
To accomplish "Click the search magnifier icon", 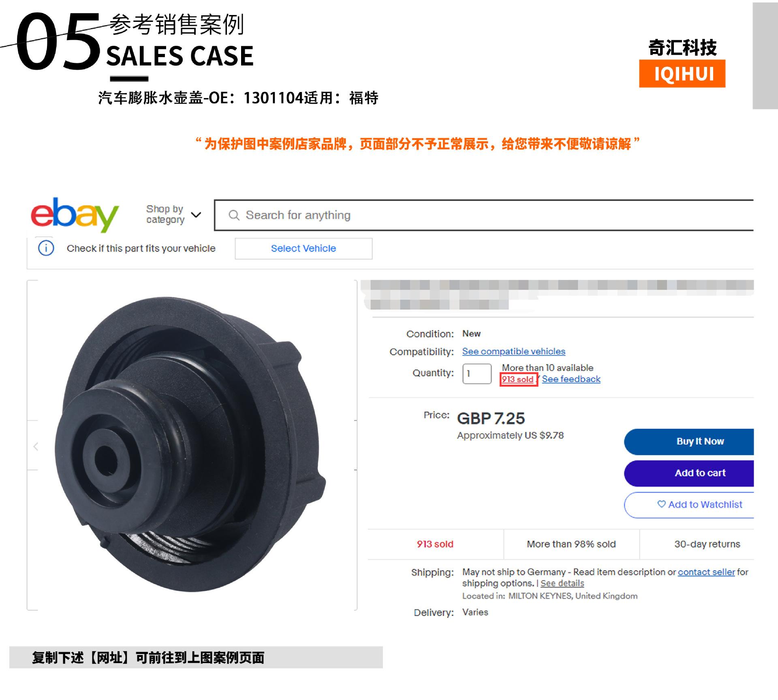I will 234,215.
